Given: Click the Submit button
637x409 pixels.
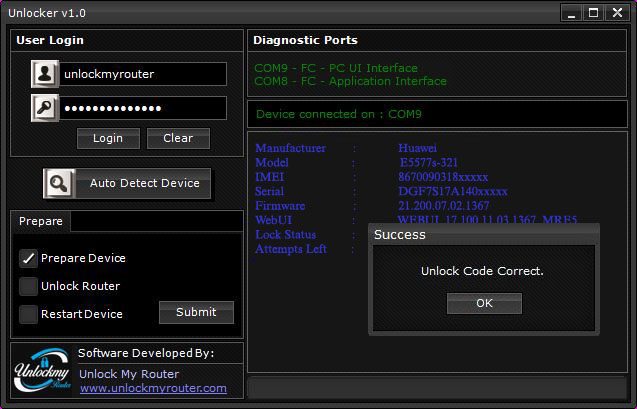Looking at the screenshot, I should pyautogui.click(x=196, y=312).
